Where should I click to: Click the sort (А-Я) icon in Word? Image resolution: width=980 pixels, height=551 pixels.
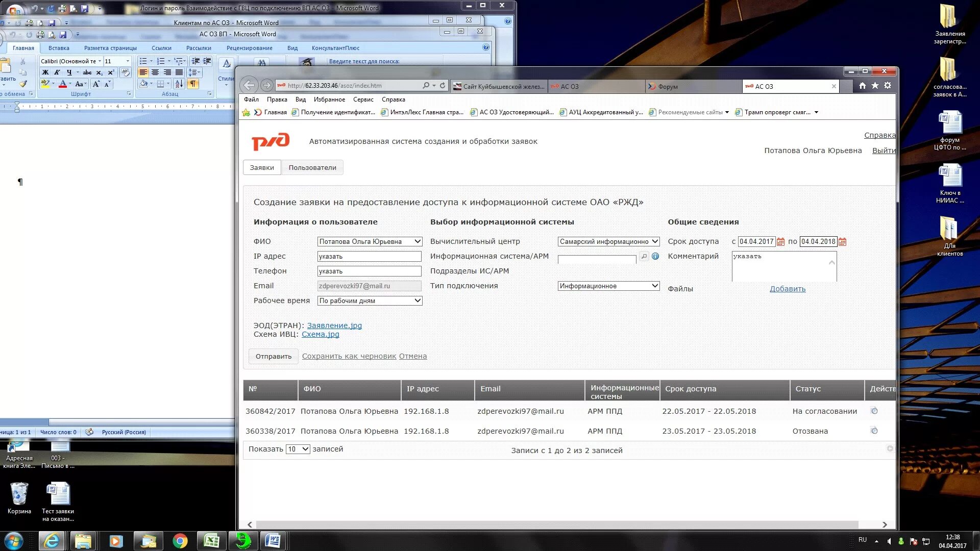tap(179, 84)
